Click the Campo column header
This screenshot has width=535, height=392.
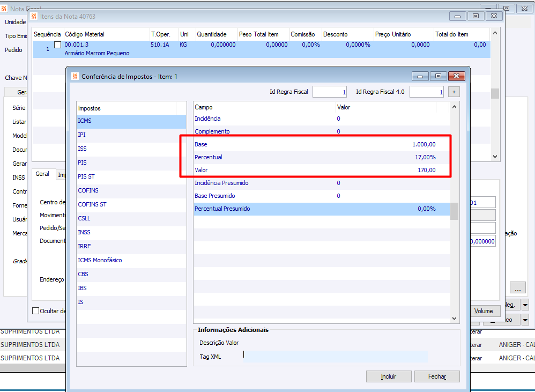tap(264, 107)
